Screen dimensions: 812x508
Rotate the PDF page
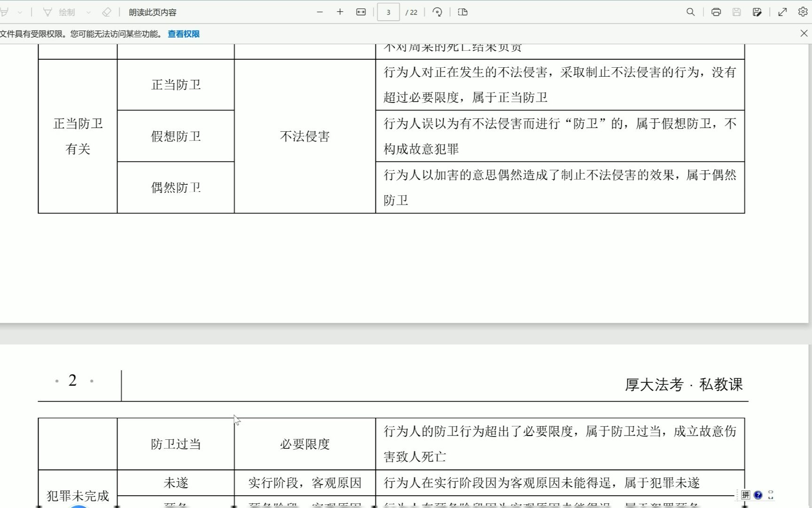tap(437, 12)
